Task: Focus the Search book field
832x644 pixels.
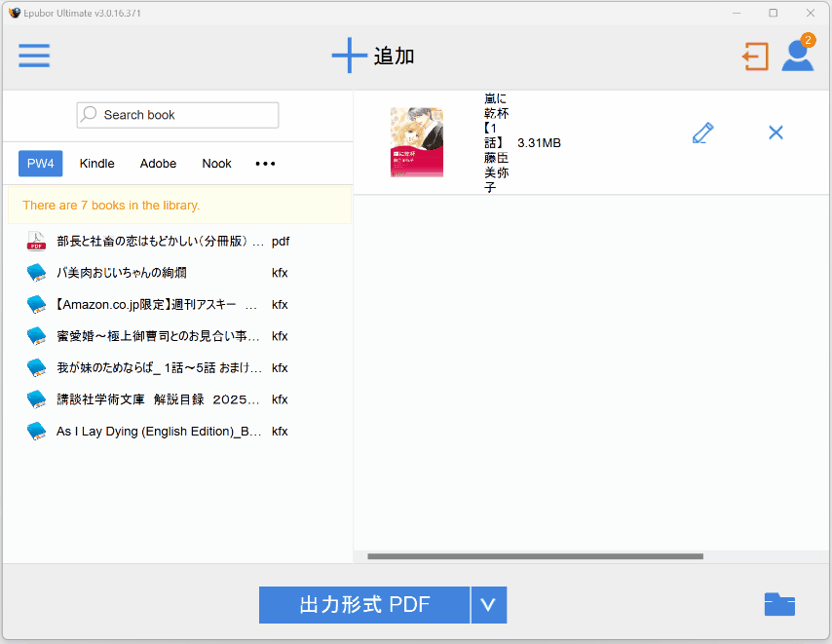Action: pyautogui.click(x=177, y=115)
